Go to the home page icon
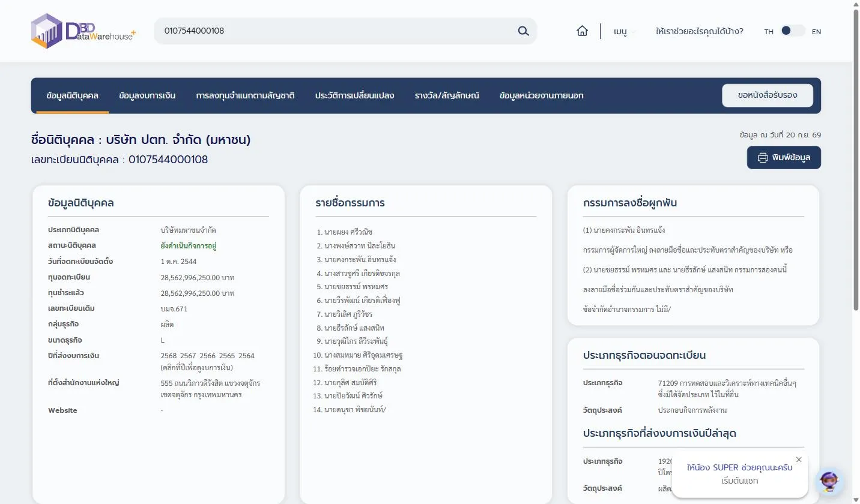Screen dimensions: 860x504 coord(582,31)
